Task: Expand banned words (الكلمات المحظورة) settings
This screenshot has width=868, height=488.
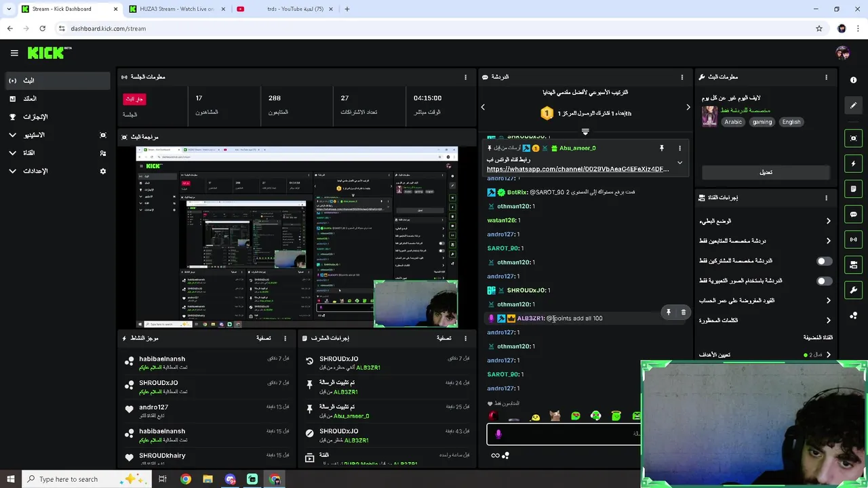Action: 828,320
